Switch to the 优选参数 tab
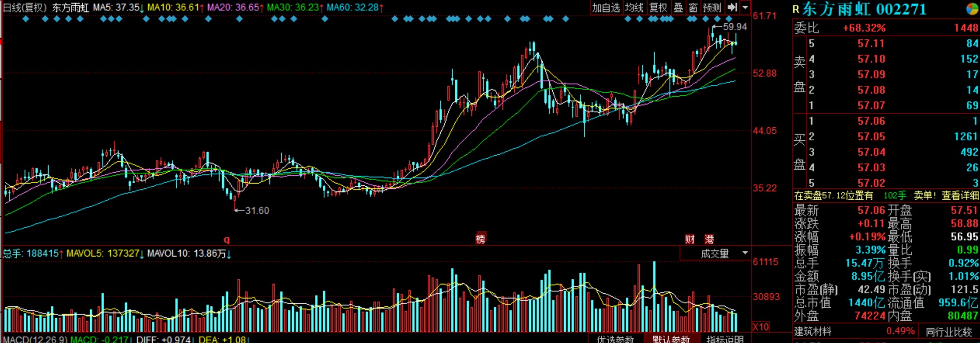The height and width of the screenshot is (343, 980). [x=615, y=339]
